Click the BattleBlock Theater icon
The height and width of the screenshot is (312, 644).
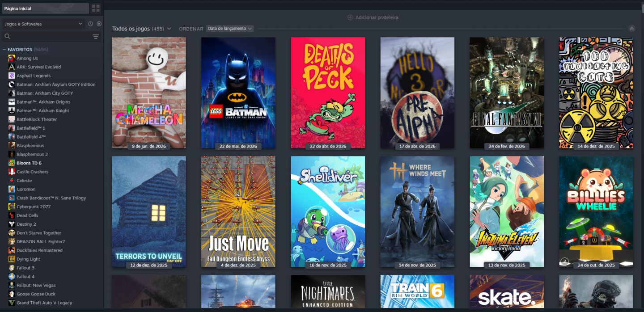[12, 119]
